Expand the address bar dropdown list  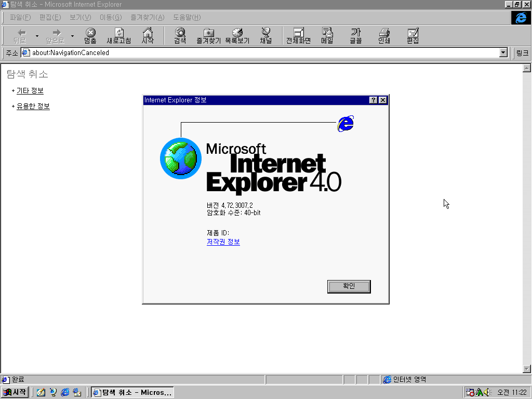click(503, 52)
